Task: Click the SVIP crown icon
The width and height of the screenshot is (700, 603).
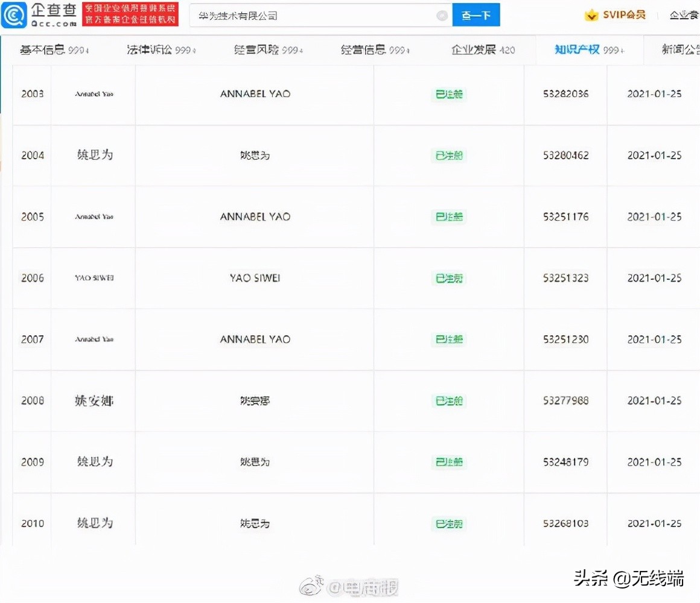Action: [x=591, y=14]
